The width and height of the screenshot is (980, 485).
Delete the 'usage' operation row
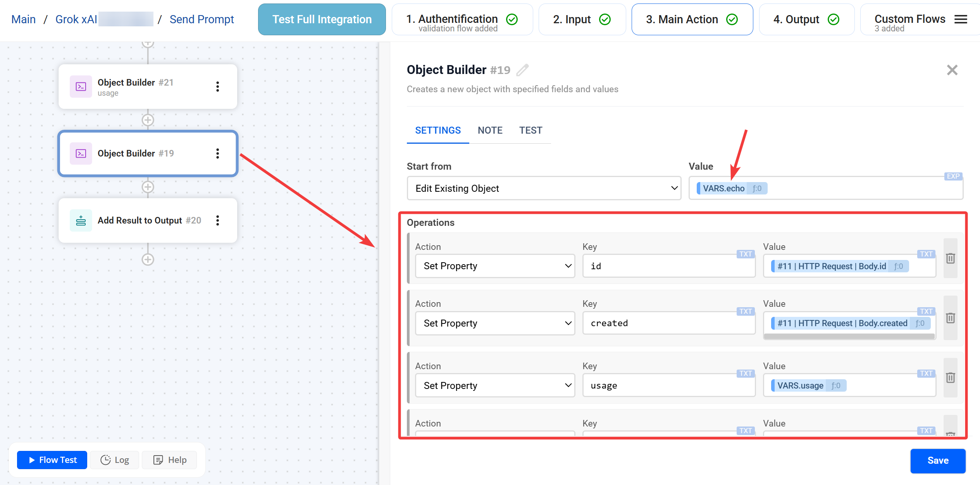click(x=950, y=378)
